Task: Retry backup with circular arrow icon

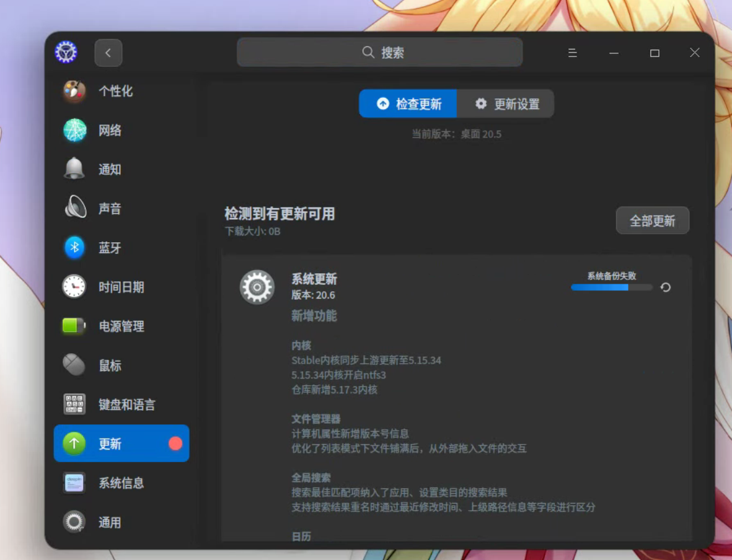Action: (666, 287)
